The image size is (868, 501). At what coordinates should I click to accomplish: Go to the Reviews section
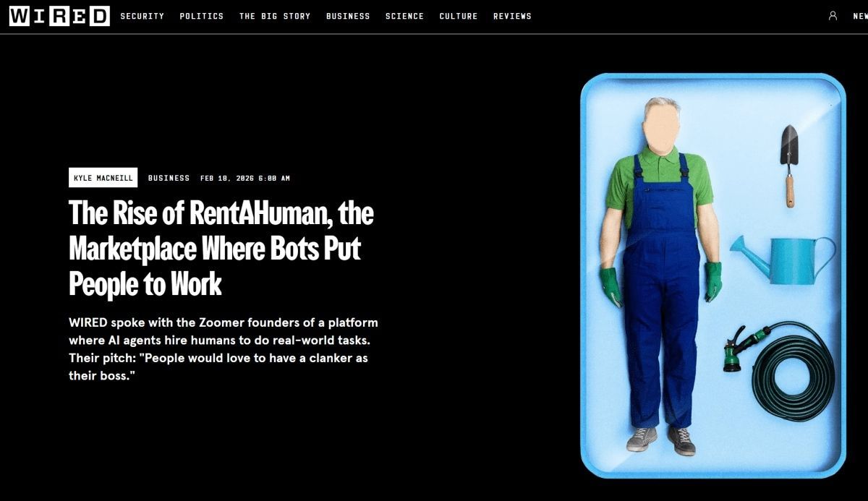click(x=512, y=16)
